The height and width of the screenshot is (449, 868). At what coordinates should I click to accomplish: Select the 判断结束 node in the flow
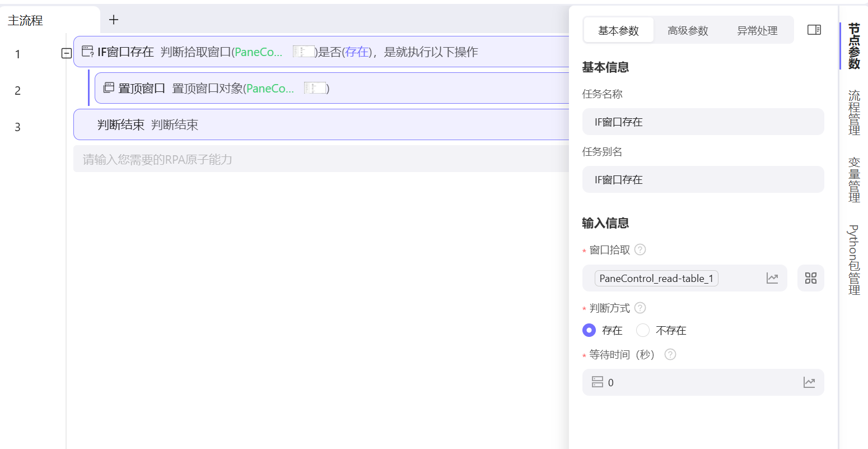click(x=224, y=124)
